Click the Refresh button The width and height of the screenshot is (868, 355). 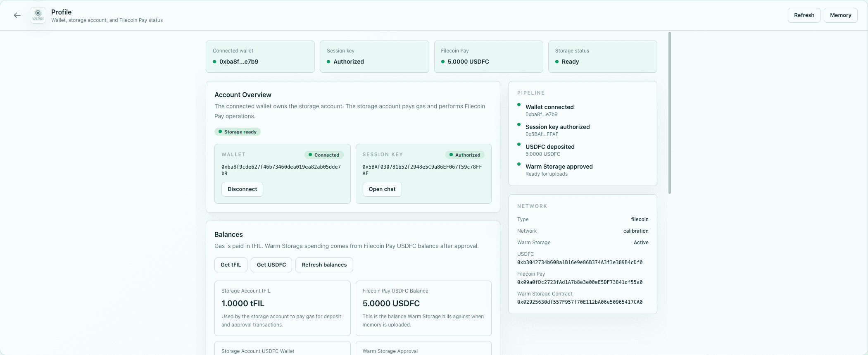tap(804, 15)
